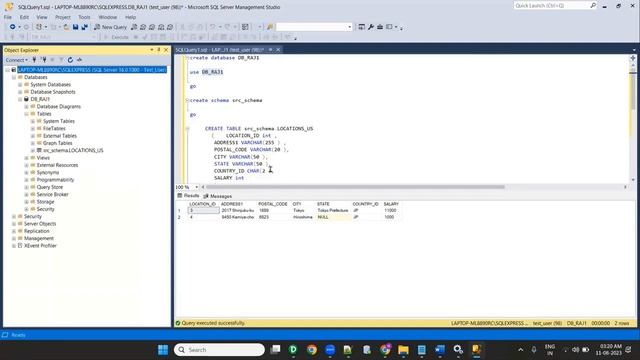Viewport: 640px width, 360px height.
Task: Open the Window menu
Action: tap(107, 17)
